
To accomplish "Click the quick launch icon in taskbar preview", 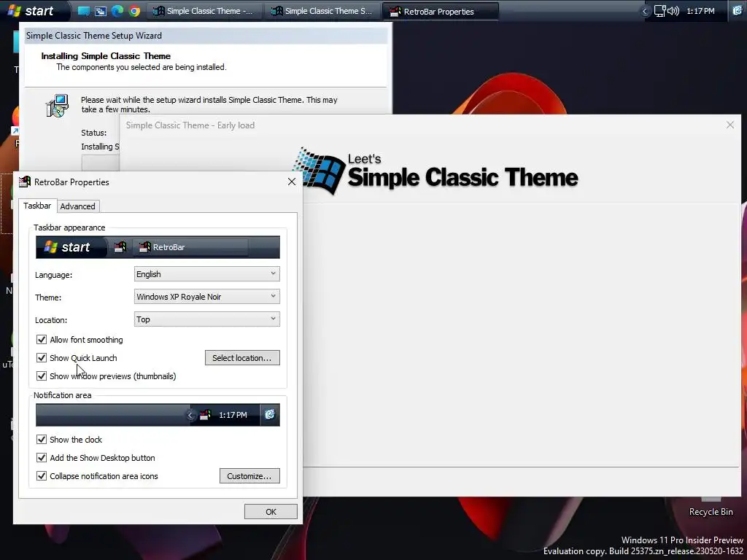I will [x=120, y=247].
